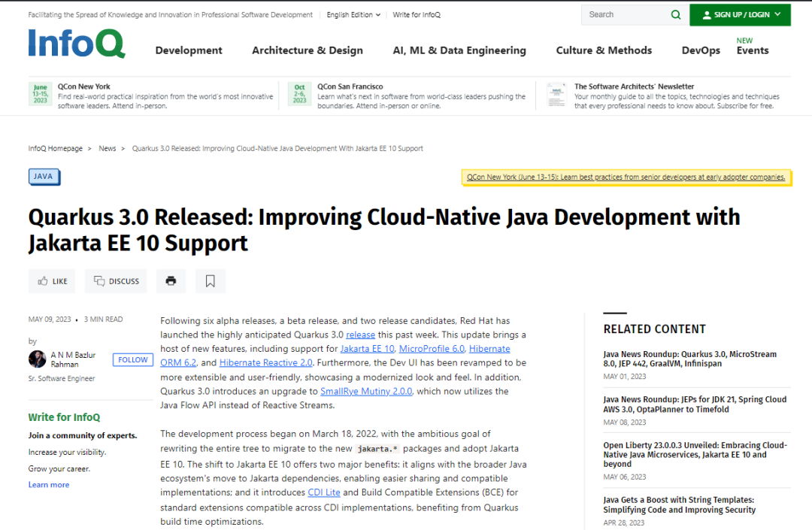Click the search magnifier icon
This screenshot has height=530, width=812.
676,14
